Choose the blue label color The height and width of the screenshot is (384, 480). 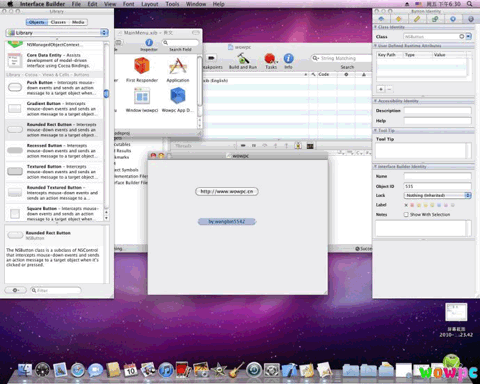click(439, 205)
